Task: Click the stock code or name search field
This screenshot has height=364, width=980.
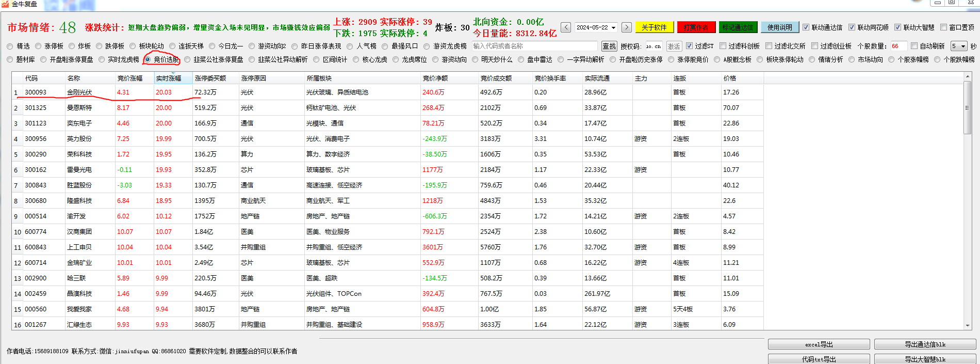Action: click(x=534, y=46)
